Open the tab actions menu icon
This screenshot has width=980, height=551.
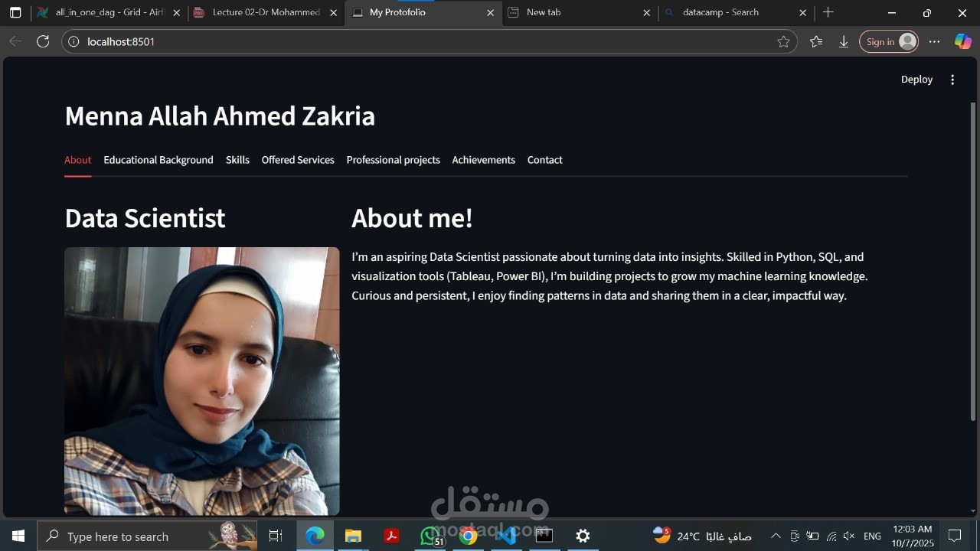(15, 13)
